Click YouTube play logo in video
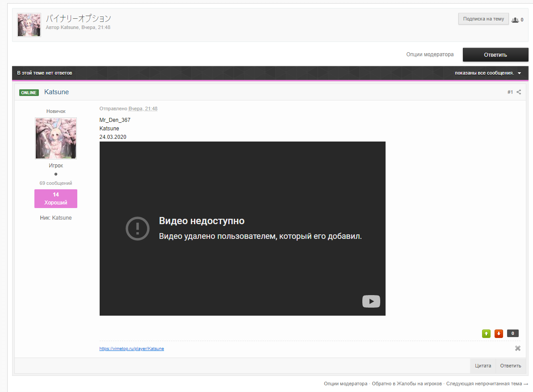 coord(371,301)
